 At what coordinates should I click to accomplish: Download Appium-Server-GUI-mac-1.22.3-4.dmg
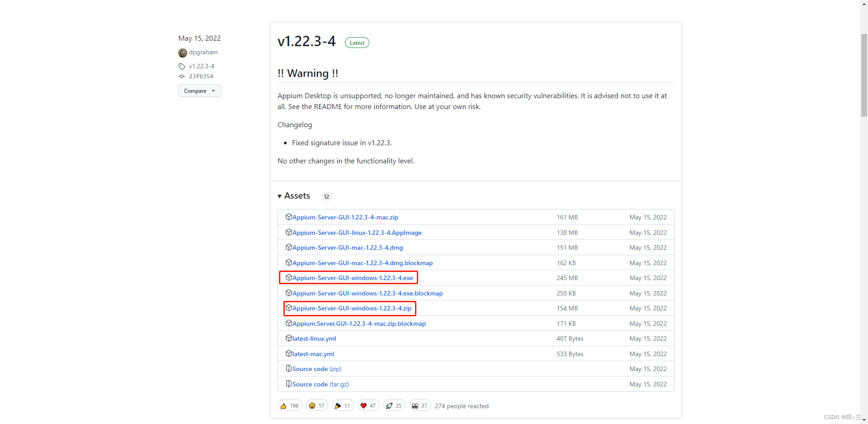click(347, 248)
